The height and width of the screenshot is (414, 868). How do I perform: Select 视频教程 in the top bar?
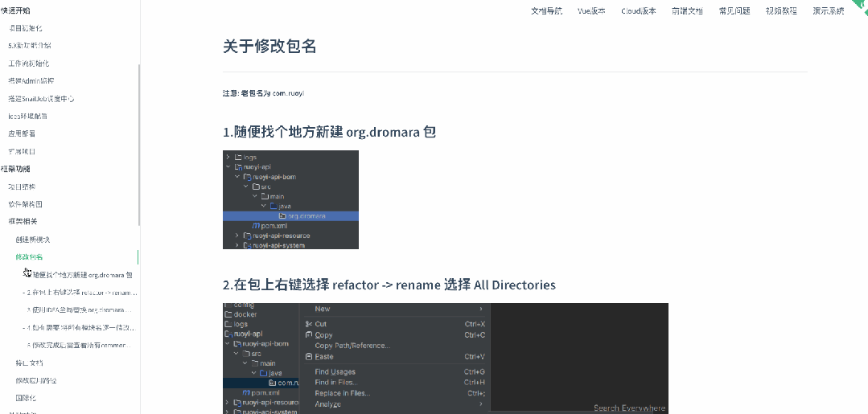(780, 11)
